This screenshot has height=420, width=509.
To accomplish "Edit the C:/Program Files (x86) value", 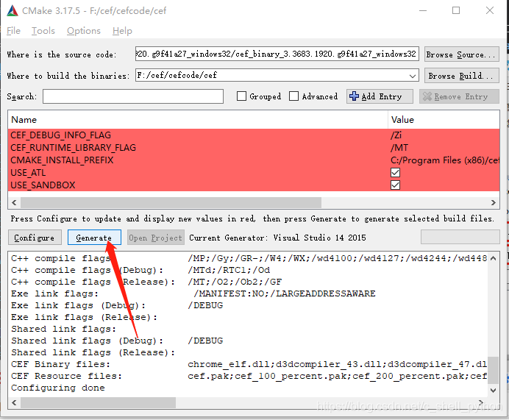I will 444,160.
